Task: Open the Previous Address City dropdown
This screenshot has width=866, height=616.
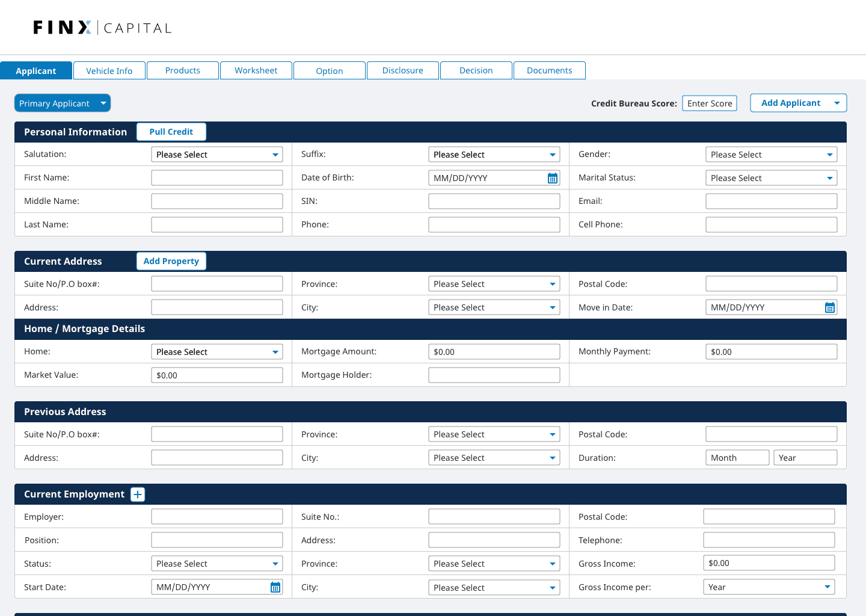Action: tap(494, 458)
